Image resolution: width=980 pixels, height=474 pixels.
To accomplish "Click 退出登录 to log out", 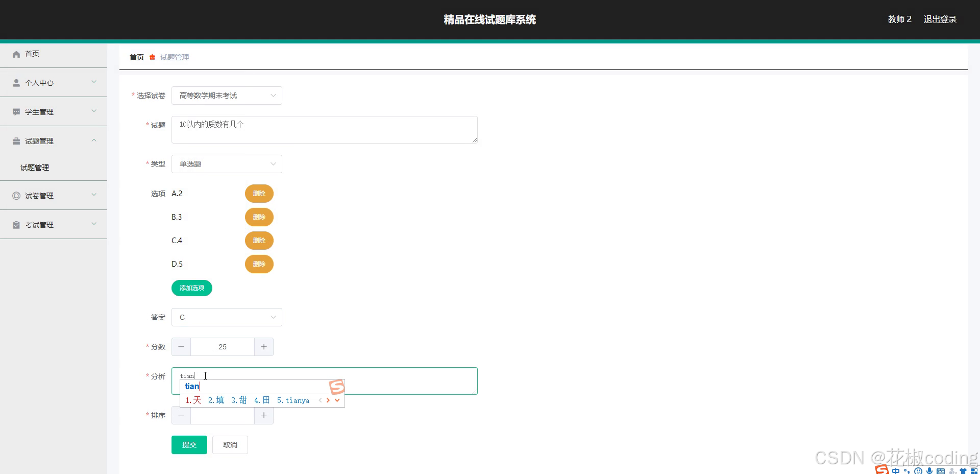I will click(940, 19).
